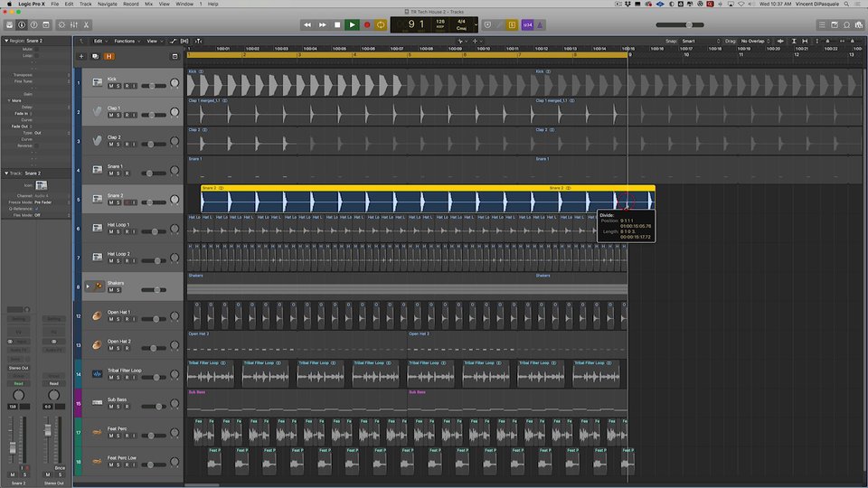The height and width of the screenshot is (488, 868).
Task: Click the Replace mode shield button
Action: (487, 25)
